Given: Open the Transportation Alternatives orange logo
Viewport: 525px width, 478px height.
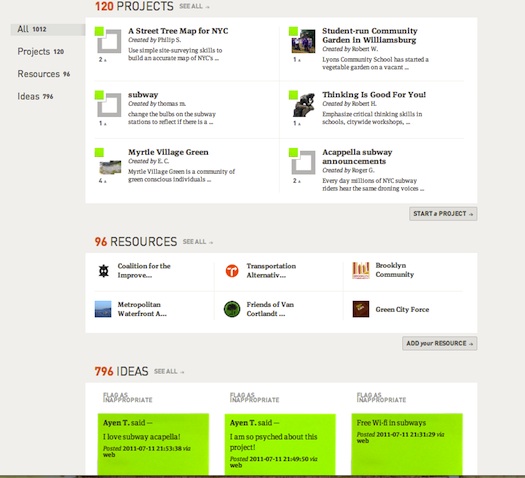Looking at the screenshot, I should click(232, 270).
